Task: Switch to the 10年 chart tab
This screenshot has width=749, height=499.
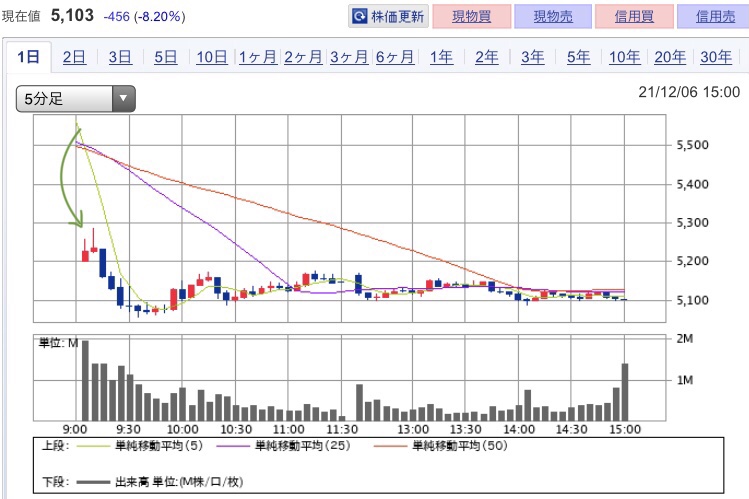Action: pos(624,57)
